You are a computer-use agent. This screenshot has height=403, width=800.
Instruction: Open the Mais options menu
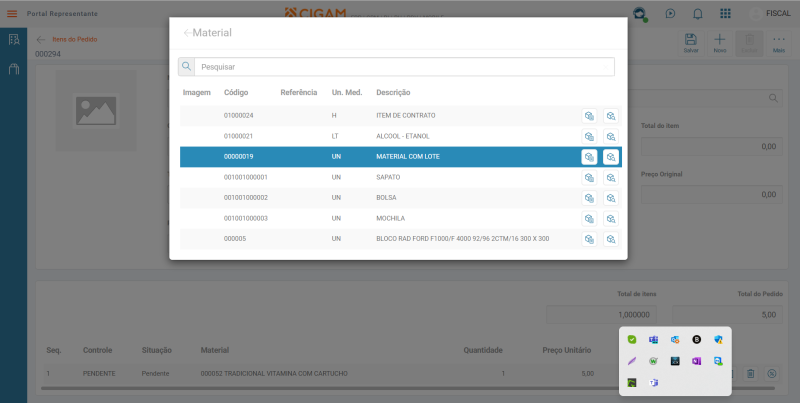(779, 43)
